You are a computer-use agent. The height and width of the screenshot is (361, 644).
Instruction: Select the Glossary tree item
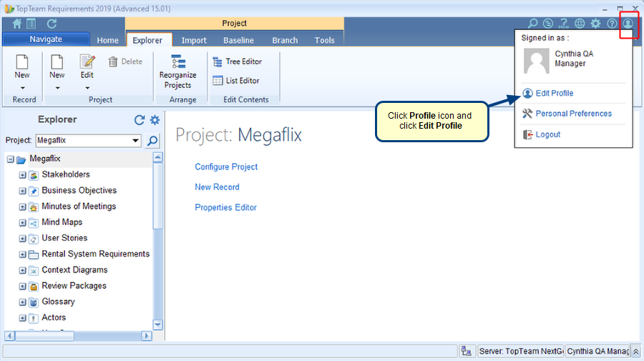point(59,302)
